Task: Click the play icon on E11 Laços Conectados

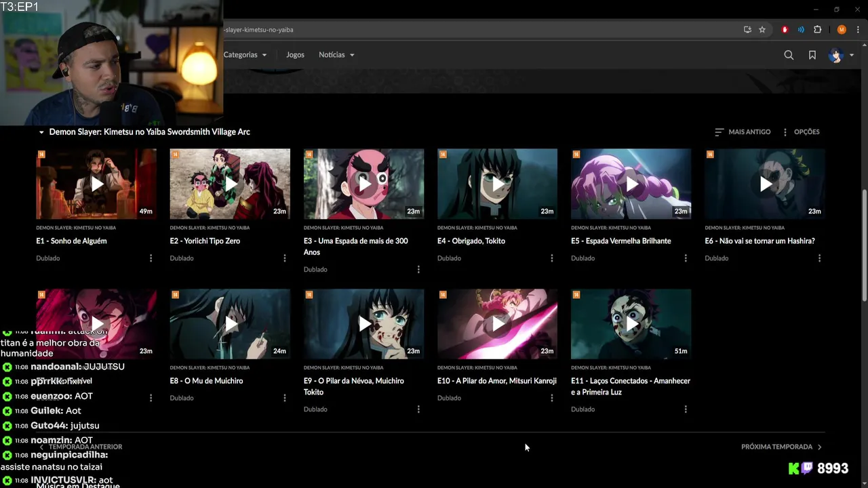Action: point(632,324)
